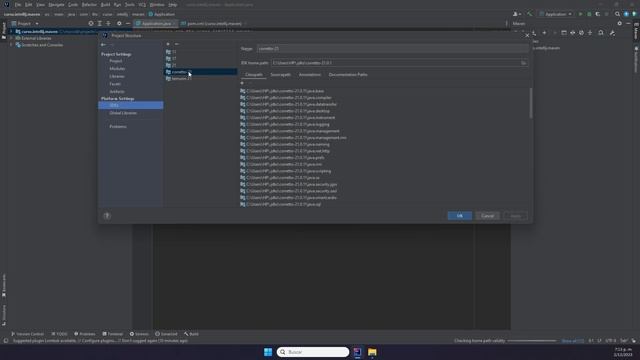The width and height of the screenshot is (640, 360).
Task: Open the Refactor menu
Action: point(89,5)
